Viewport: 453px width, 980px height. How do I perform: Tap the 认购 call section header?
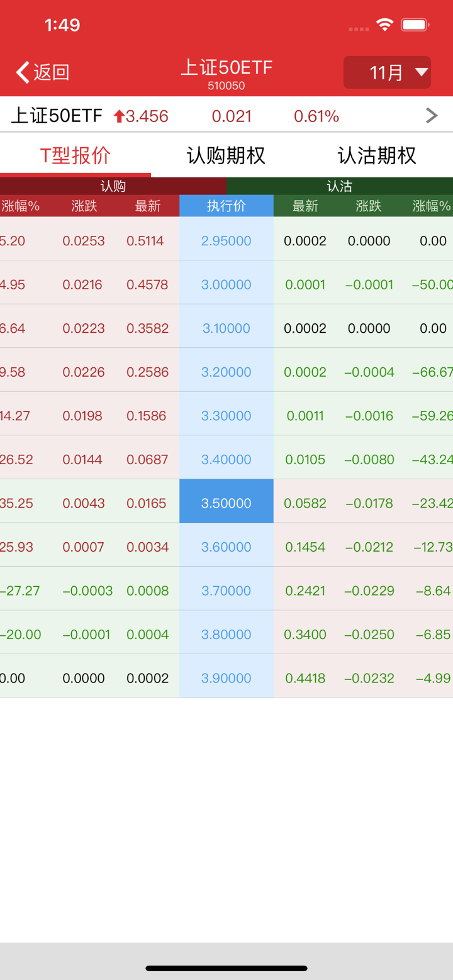click(x=113, y=186)
